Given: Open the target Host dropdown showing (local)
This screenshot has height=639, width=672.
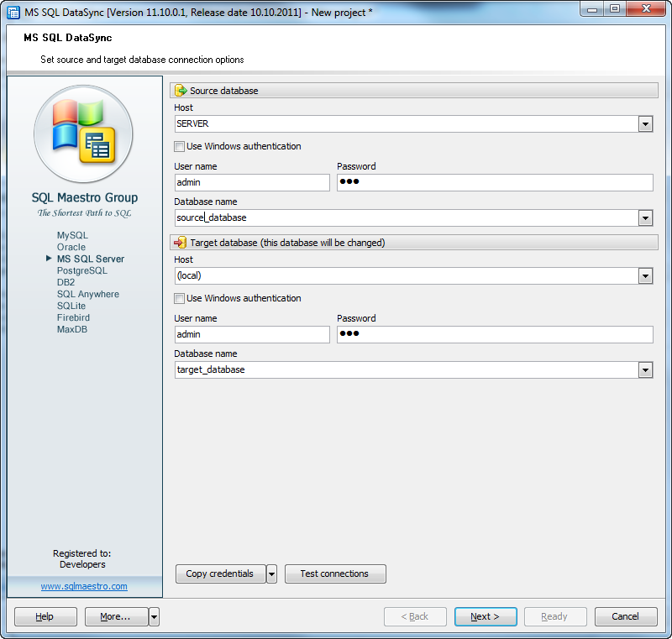Looking at the screenshot, I should click(646, 275).
